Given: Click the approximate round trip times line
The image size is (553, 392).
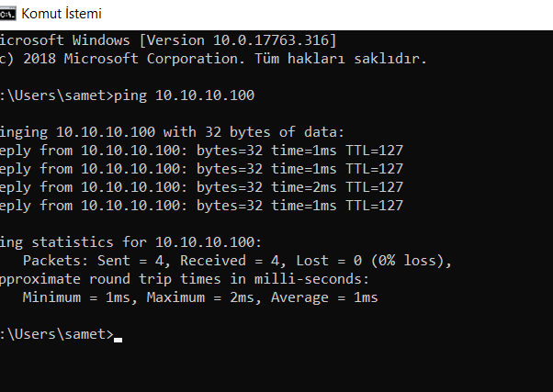Looking at the screenshot, I should (x=184, y=279).
